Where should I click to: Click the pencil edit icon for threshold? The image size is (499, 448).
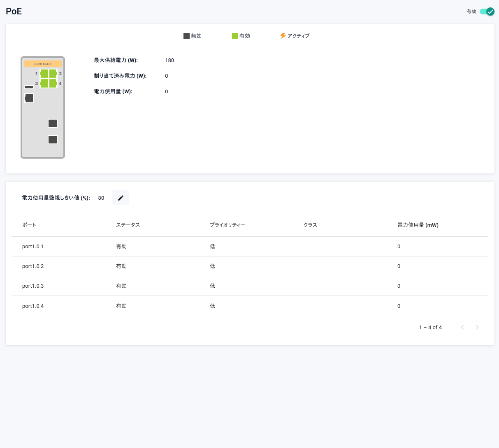coord(121,198)
